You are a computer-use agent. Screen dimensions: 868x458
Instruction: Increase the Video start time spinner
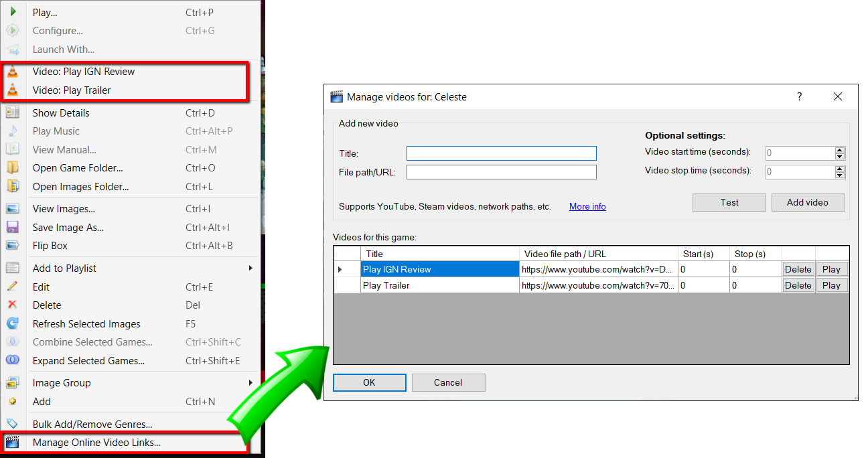pyautogui.click(x=840, y=150)
